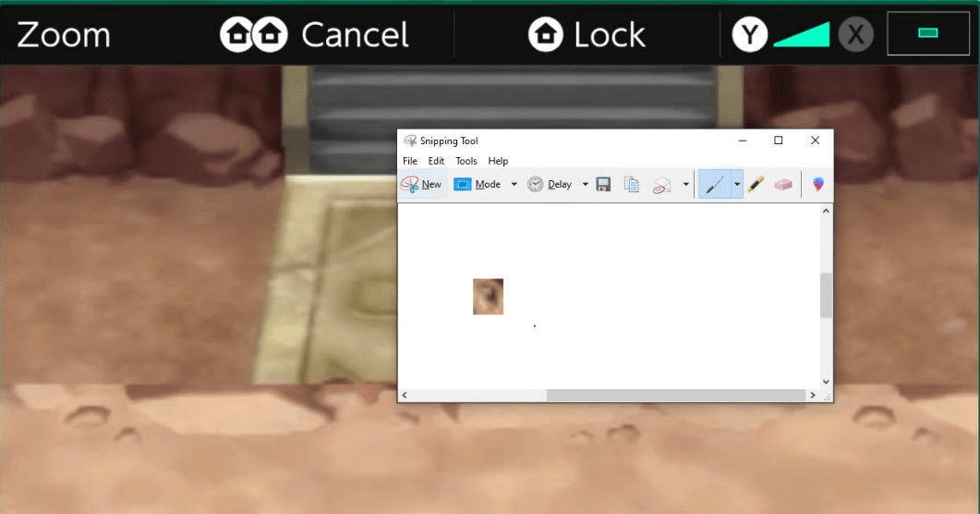
Task: Open the Pen options dropdown arrow
Action: click(x=736, y=185)
